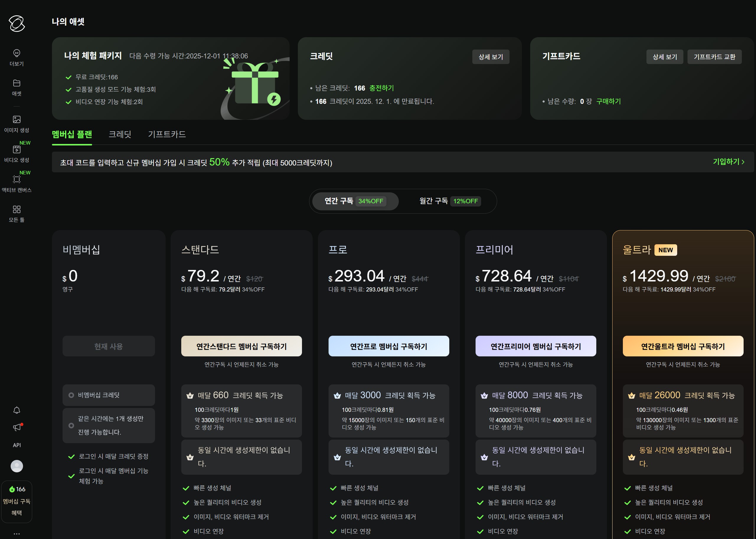756x539 pixels.
Task: Open the 더보기 sidebar icon
Action: coord(17,53)
